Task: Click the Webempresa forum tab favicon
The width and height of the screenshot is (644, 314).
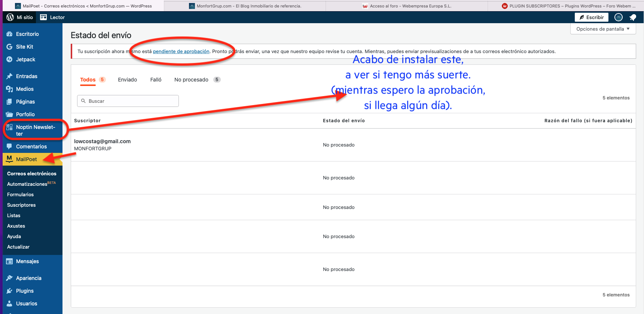Action: tap(365, 6)
